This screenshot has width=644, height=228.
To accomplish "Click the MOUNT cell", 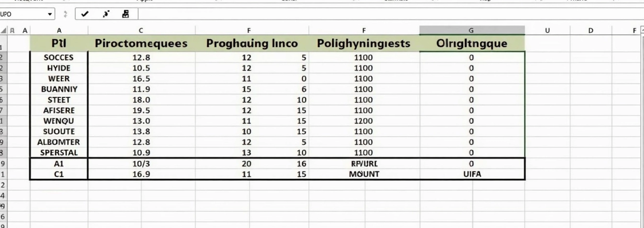I will [x=364, y=174].
